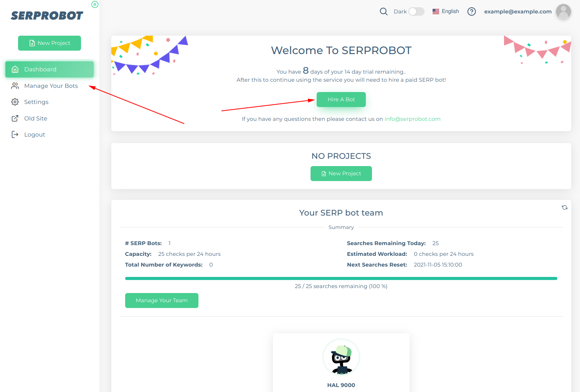This screenshot has width=580, height=392.
Task: Click the HAL 9000 bot avatar
Action: (x=341, y=357)
